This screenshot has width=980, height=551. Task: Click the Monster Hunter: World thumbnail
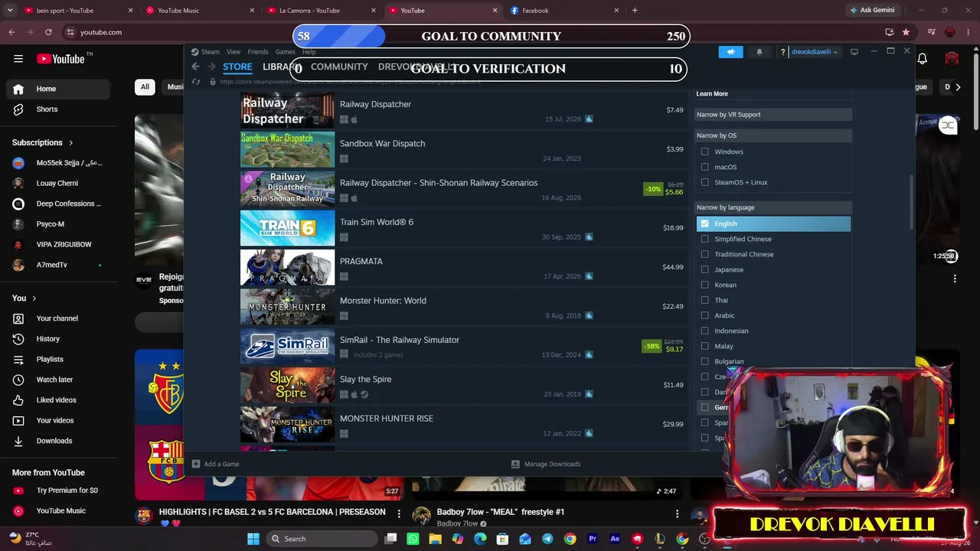(287, 307)
